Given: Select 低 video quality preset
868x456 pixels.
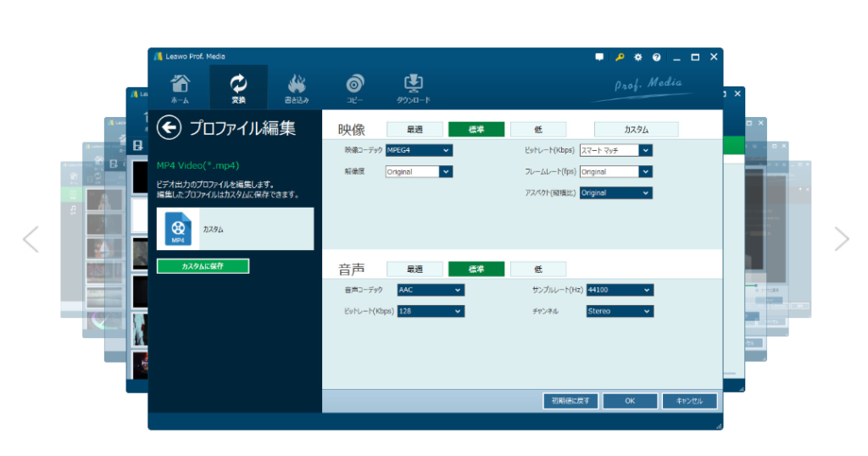Looking at the screenshot, I should (x=538, y=130).
